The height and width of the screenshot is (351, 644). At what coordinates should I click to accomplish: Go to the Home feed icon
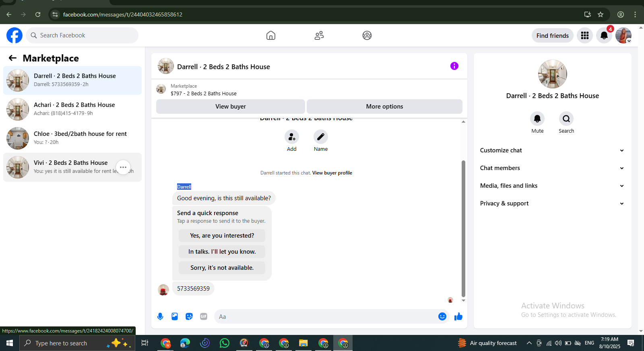point(271,35)
